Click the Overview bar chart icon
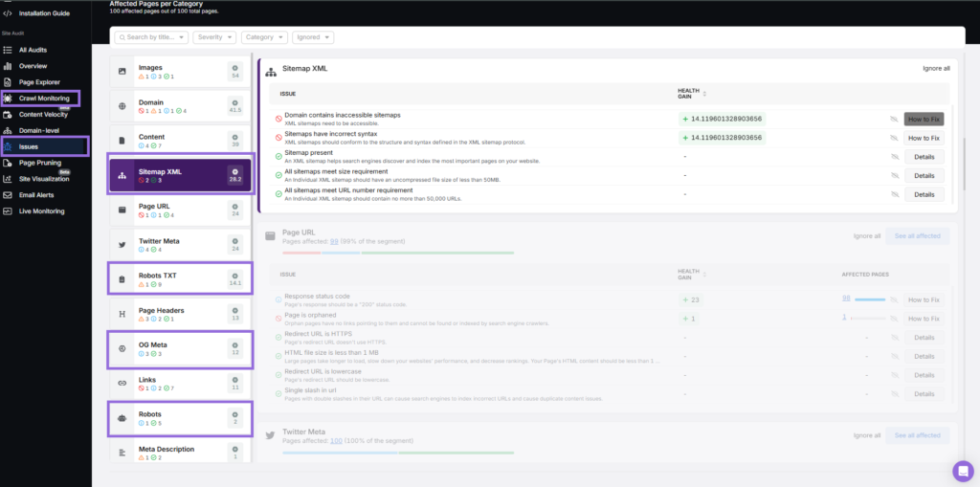 click(8, 66)
